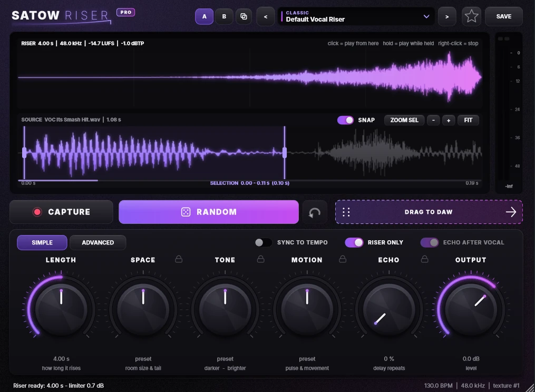Click the OUTPUT knob
Viewport: 535px width, 392px height.
pyautogui.click(x=471, y=310)
